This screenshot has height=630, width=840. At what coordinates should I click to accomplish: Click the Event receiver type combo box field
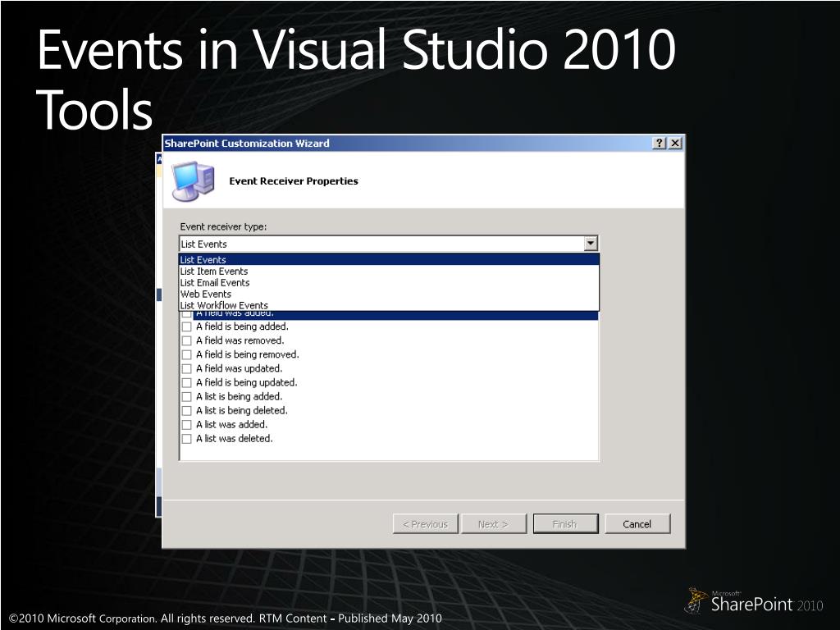[388, 244]
